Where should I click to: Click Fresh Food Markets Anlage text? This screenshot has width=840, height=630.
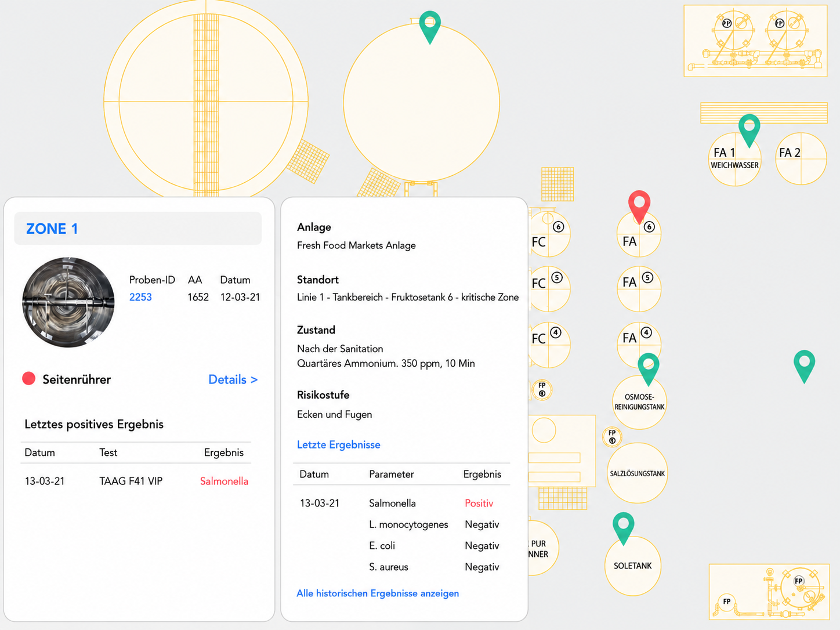point(356,245)
